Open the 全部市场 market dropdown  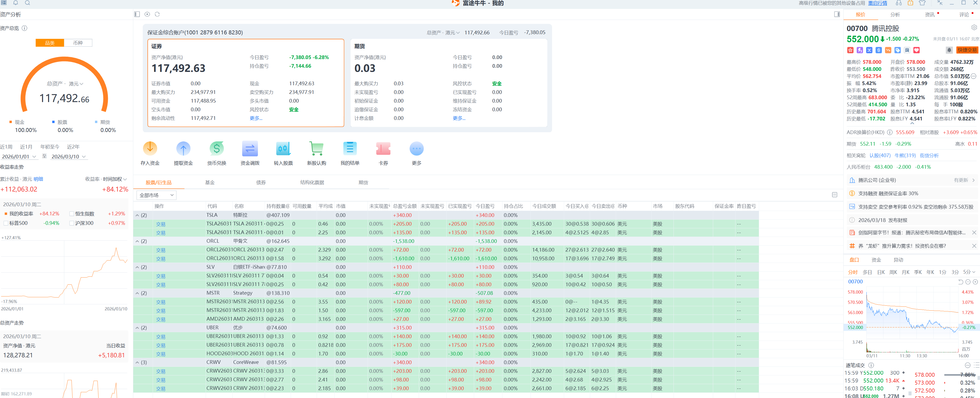(x=156, y=195)
